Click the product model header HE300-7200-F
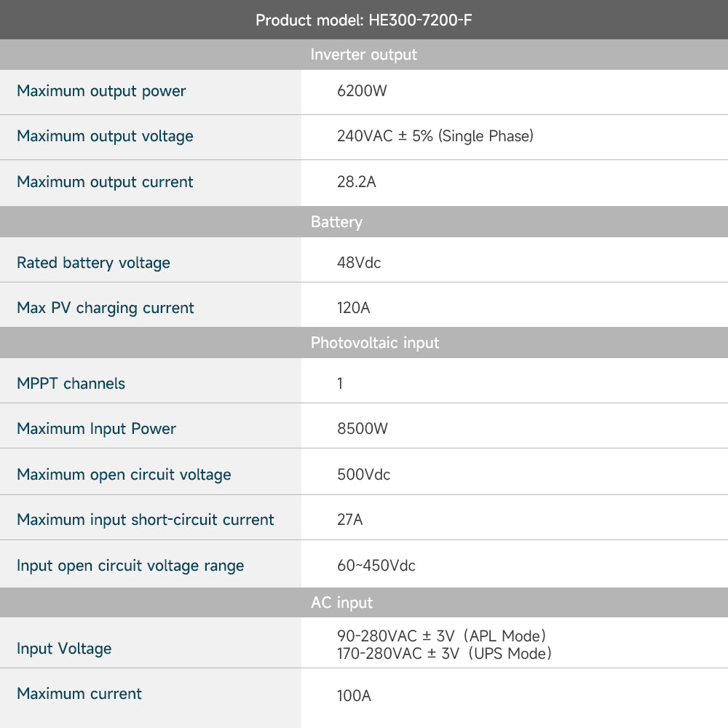 [364, 20]
